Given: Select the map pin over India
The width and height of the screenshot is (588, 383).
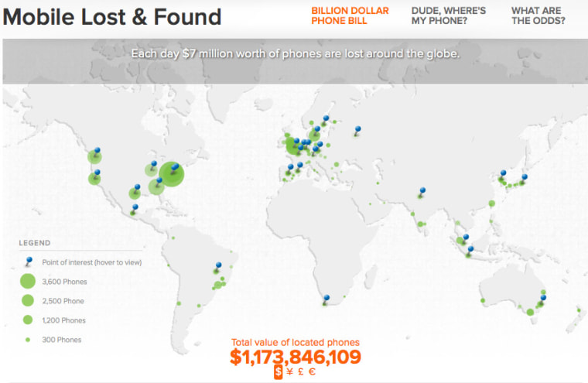Looking at the screenshot, I should point(422,190).
